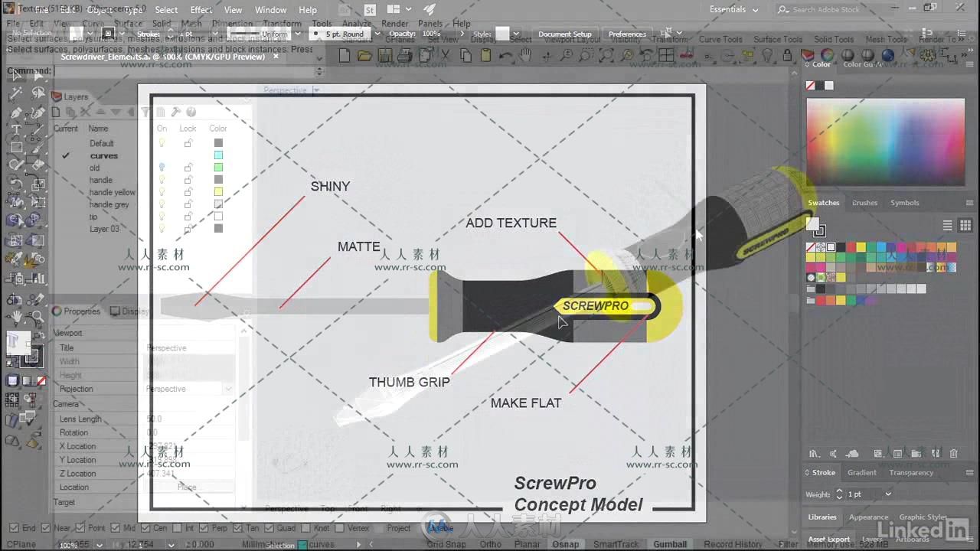Toggle visibility bulb of Default layer

162,143
